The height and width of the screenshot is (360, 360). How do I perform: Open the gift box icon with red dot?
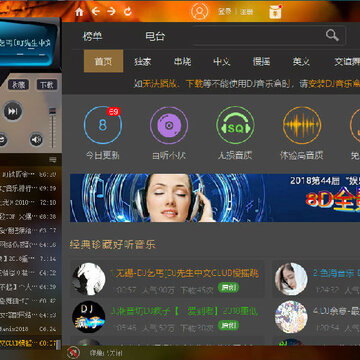coord(275,12)
